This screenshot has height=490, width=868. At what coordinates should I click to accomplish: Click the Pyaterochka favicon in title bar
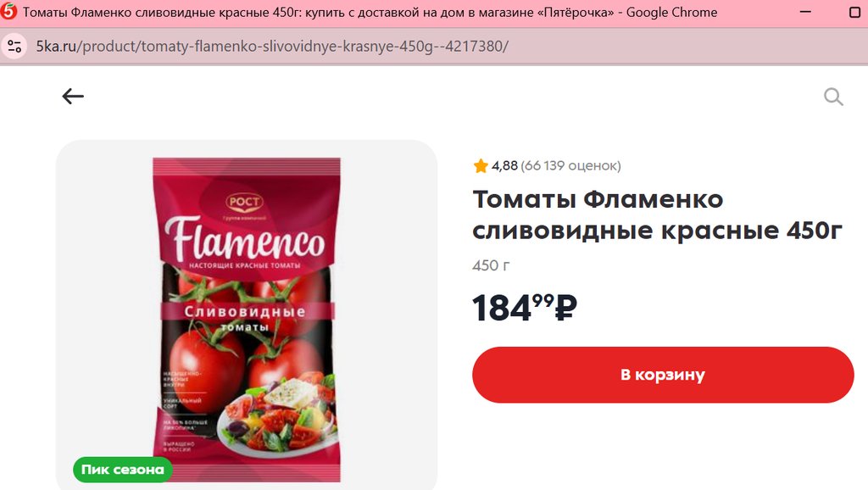[x=8, y=12]
